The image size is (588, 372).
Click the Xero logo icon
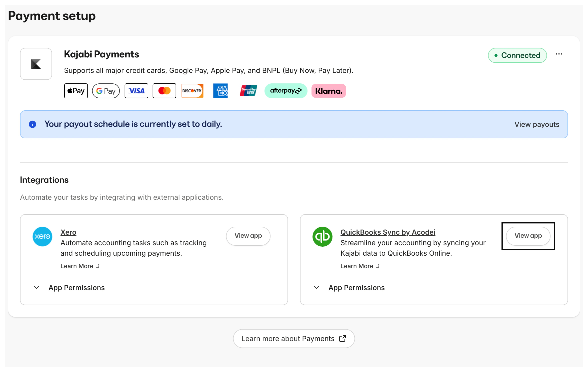click(42, 236)
